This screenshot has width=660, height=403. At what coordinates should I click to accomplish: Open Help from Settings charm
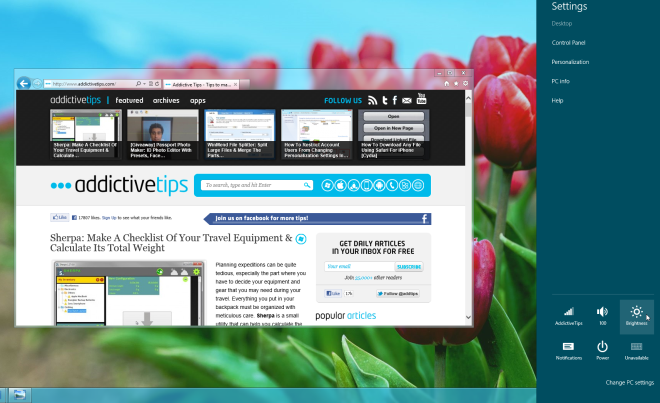pyautogui.click(x=557, y=101)
